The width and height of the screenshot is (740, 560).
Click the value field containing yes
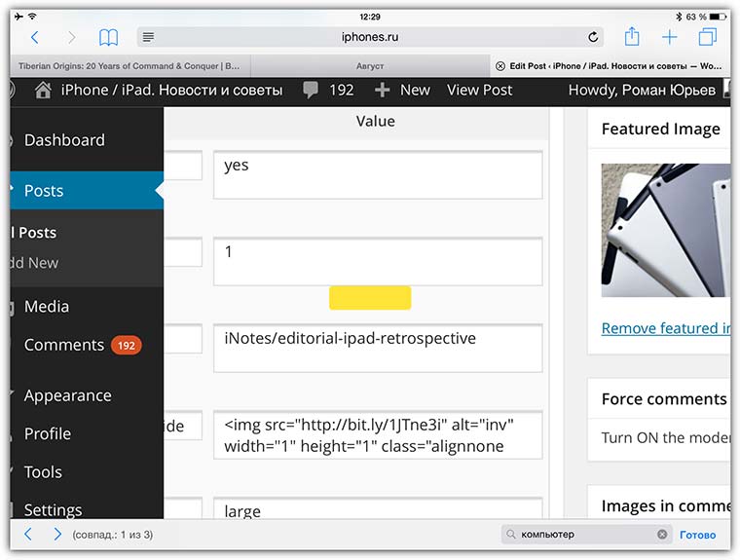click(x=378, y=174)
